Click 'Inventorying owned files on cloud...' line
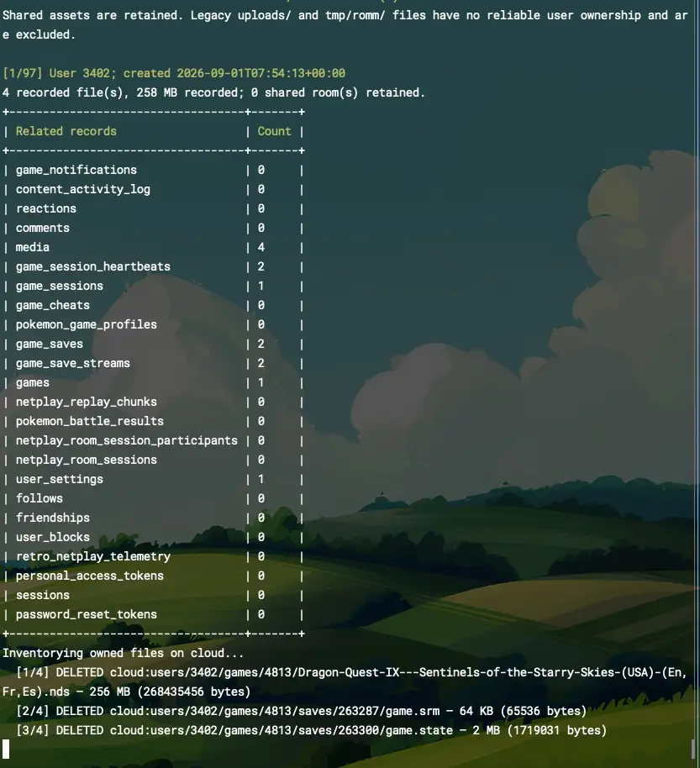This screenshot has height=768, width=700. click(x=123, y=653)
